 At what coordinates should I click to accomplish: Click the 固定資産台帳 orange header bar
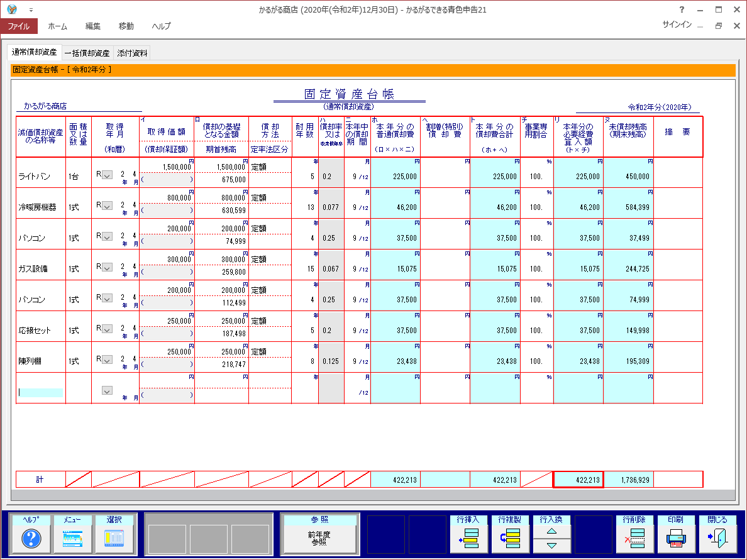point(373,70)
